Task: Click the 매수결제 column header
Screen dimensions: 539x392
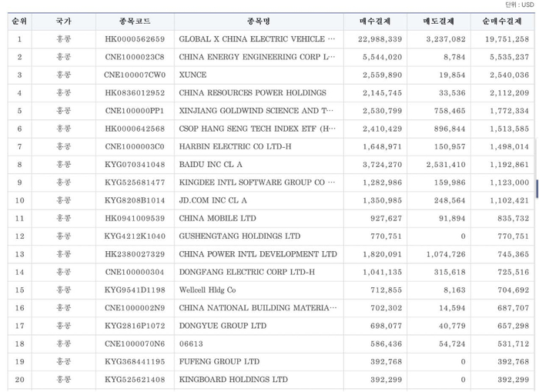Action: (376, 22)
